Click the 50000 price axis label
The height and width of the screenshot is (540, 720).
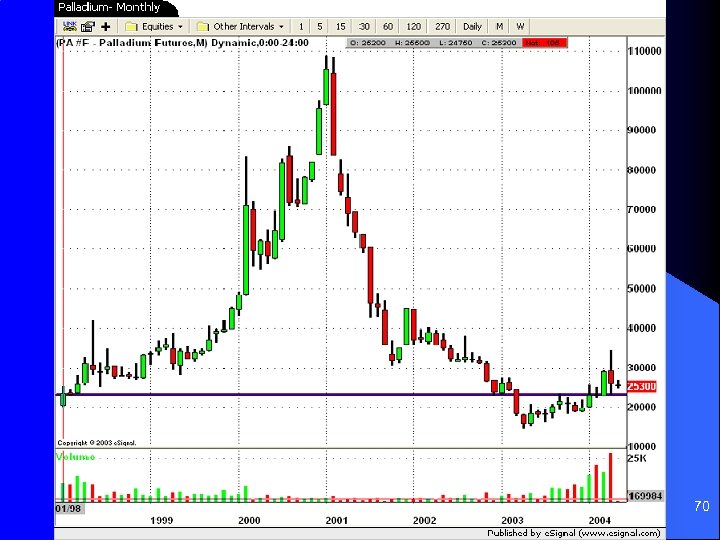coord(641,289)
